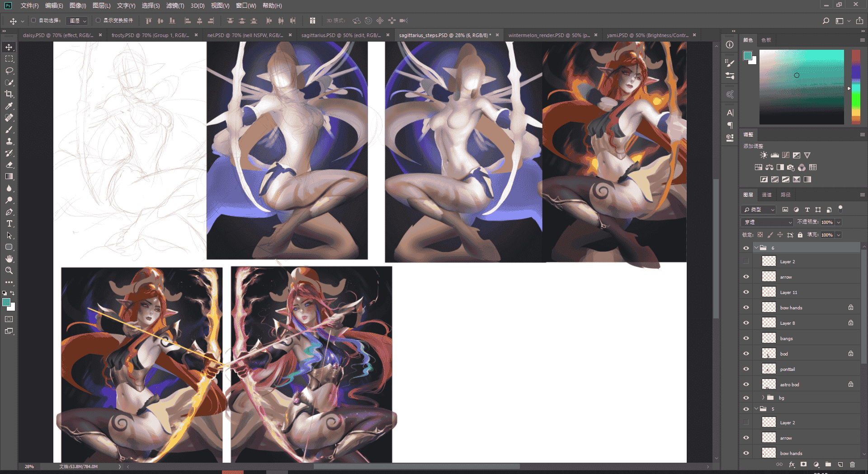Click the foreground color swatch in toolbar
Screen dimensions: 868x474
click(6, 302)
